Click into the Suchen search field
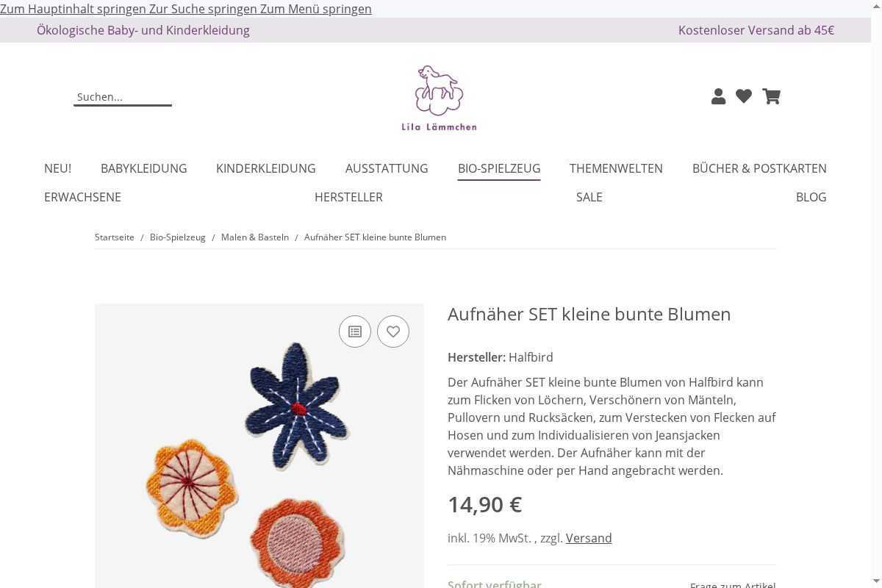 [123, 97]
